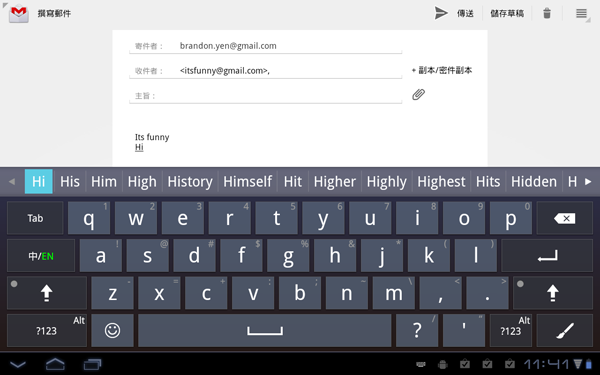Tap the space bar
This screenshot has height=375, width=600.
[x=265, y=330]
